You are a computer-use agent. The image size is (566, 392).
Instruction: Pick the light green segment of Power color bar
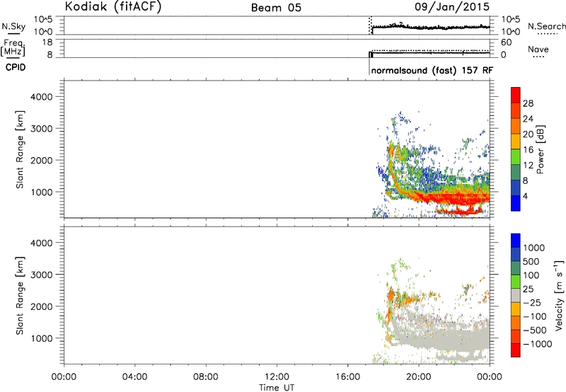pyautogui.click(x=516, y=156)
